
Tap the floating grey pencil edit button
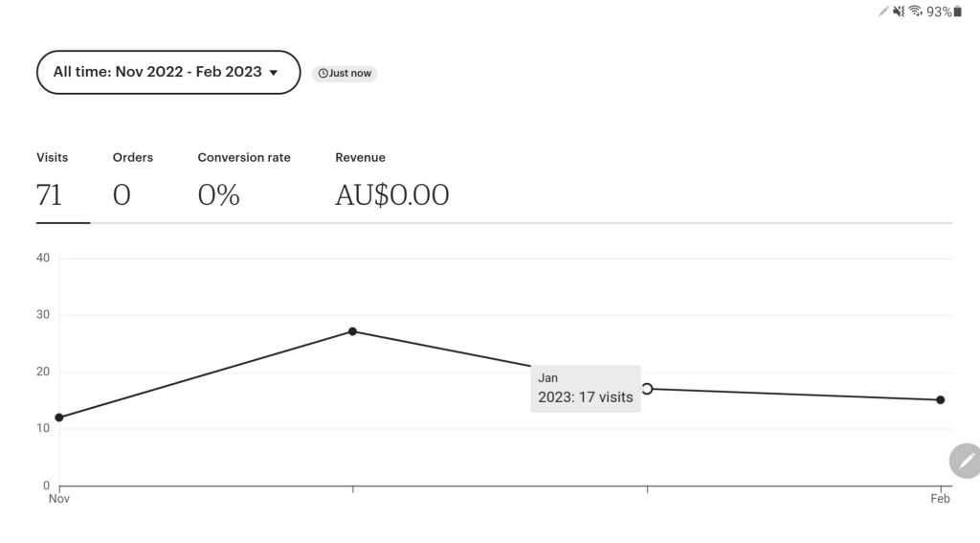(965, 461)
